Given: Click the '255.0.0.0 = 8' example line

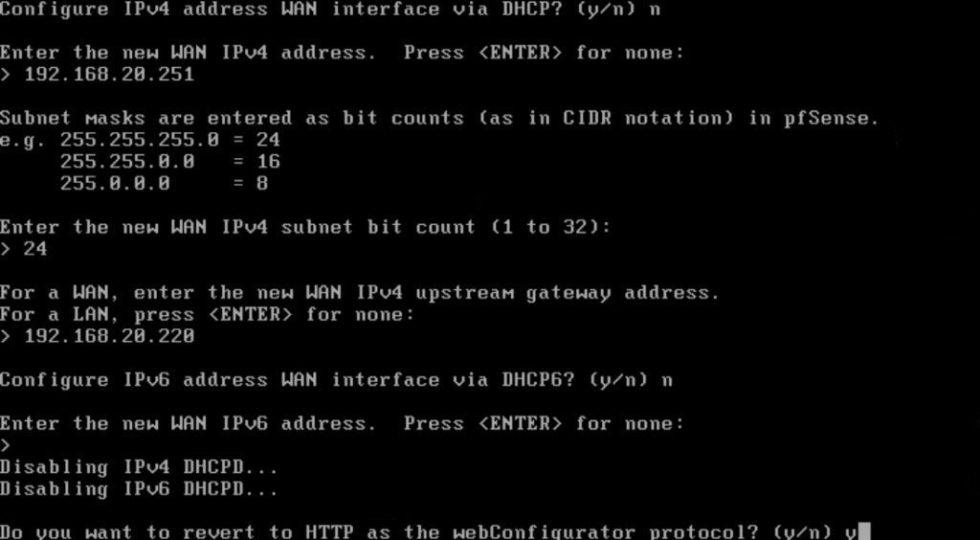Looking at the screenshot, I should point(164,184).
